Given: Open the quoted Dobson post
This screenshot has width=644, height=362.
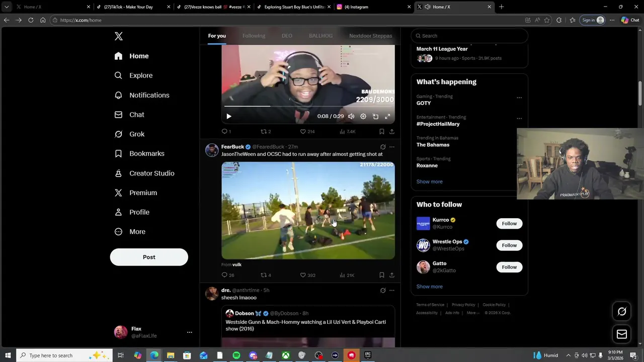Looking at the screenshot, I should [x=308, y=327].
